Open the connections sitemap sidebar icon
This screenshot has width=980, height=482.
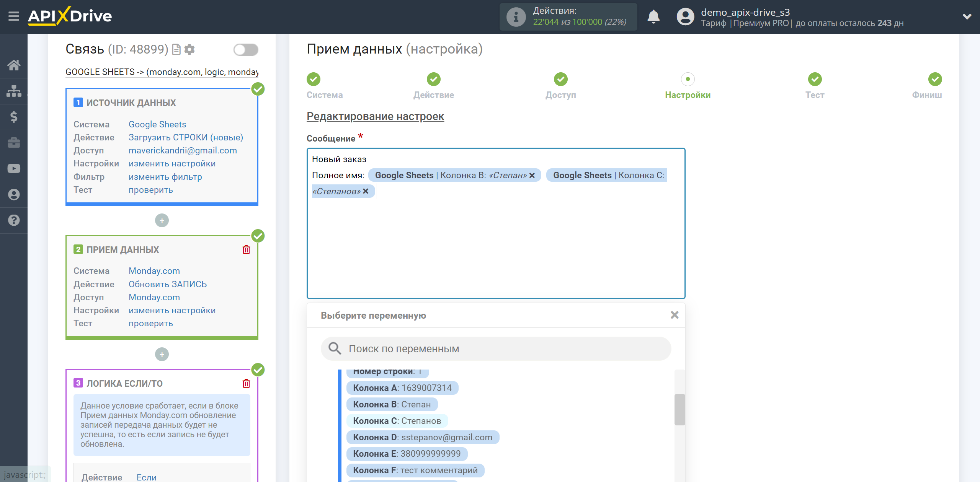[x=14, y=91]
